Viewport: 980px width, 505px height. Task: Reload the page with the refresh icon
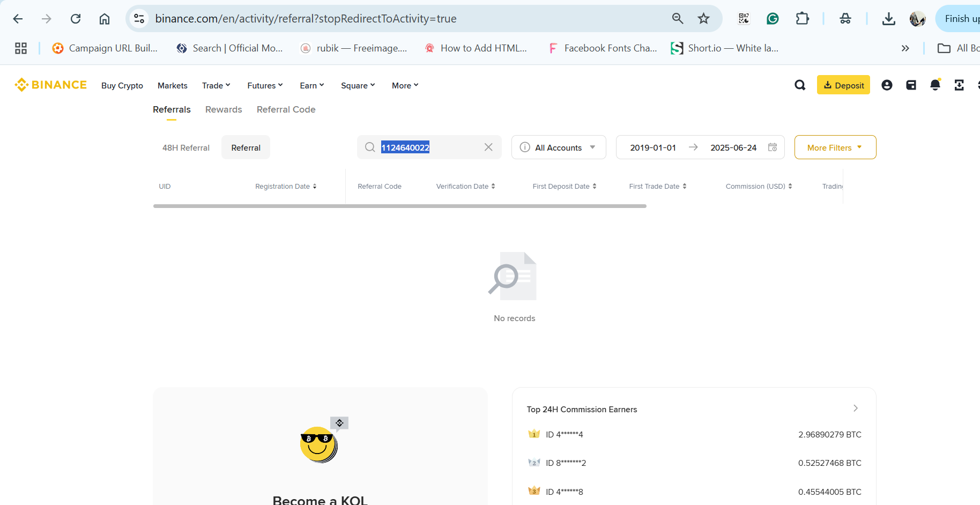pyautogui.click(x=76, y=19)
